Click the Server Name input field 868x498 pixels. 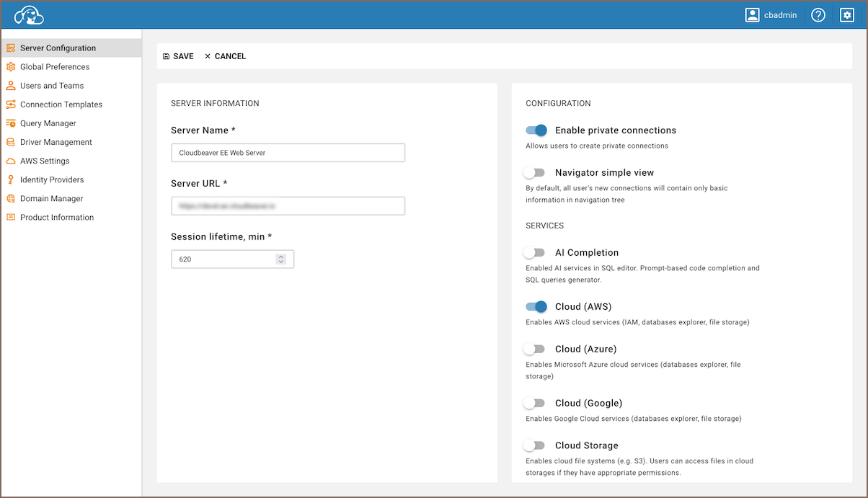(x=288, y=153)
